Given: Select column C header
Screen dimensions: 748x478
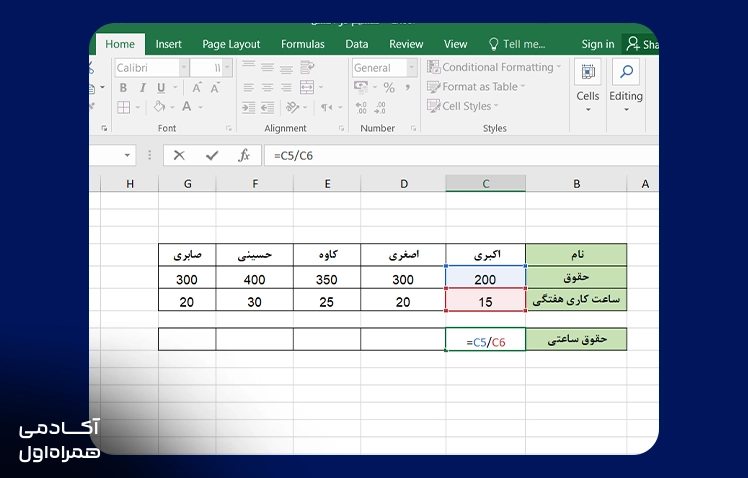Looking at the screenshot, I should 486,184.
